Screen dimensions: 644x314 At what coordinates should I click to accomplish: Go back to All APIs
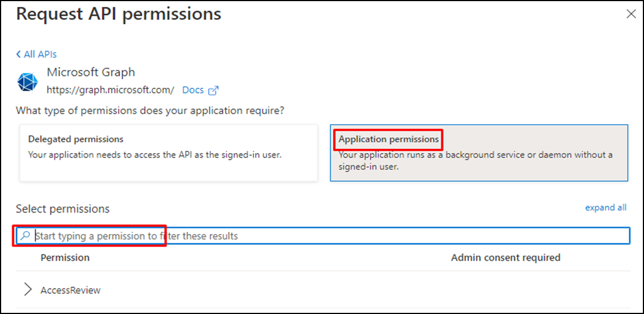coord(36,54)
